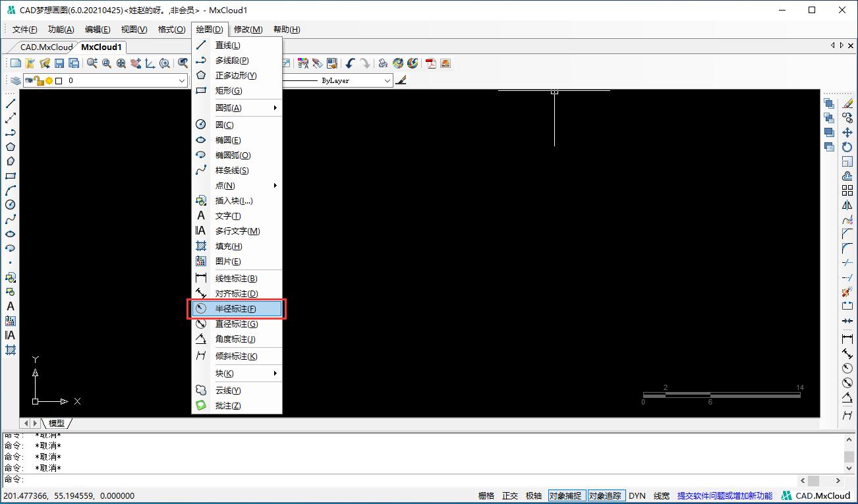Select the Rotate tool in right toolbar
The height and width of the screenshot is (504, 858).
[x=847, y=147]
